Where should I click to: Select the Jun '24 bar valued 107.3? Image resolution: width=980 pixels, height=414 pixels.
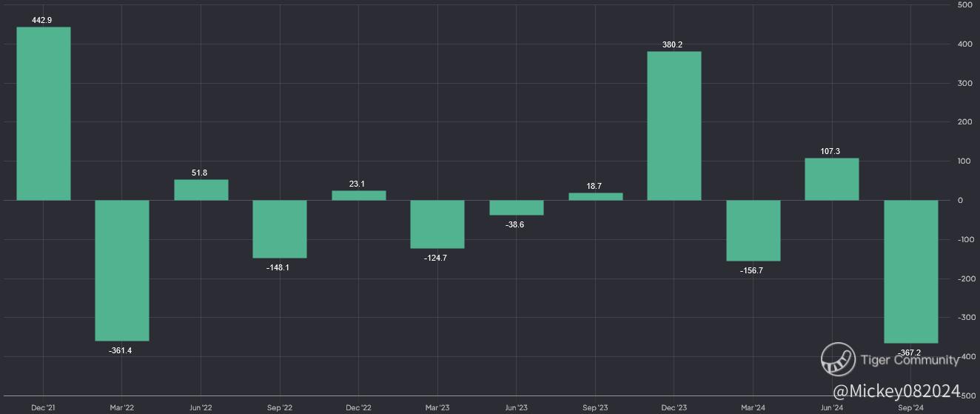click(832, 179)
